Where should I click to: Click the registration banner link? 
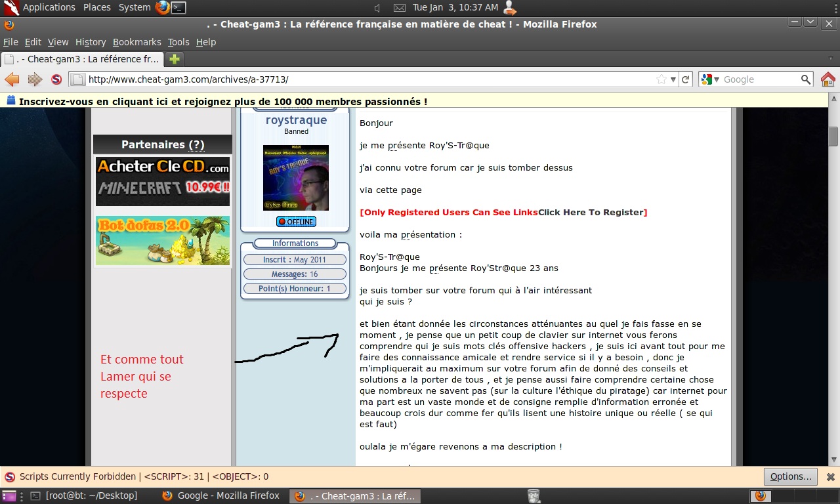tap(223, 102)
